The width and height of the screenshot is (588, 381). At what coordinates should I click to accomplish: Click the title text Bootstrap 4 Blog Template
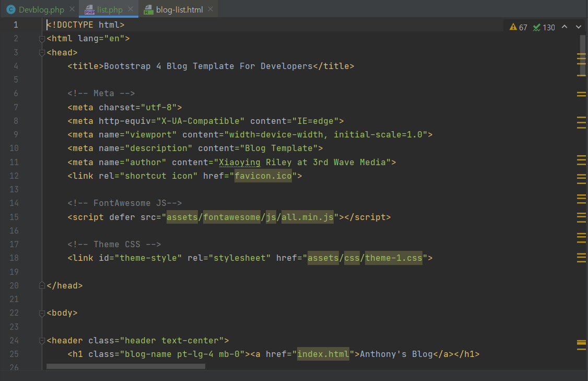169,66
